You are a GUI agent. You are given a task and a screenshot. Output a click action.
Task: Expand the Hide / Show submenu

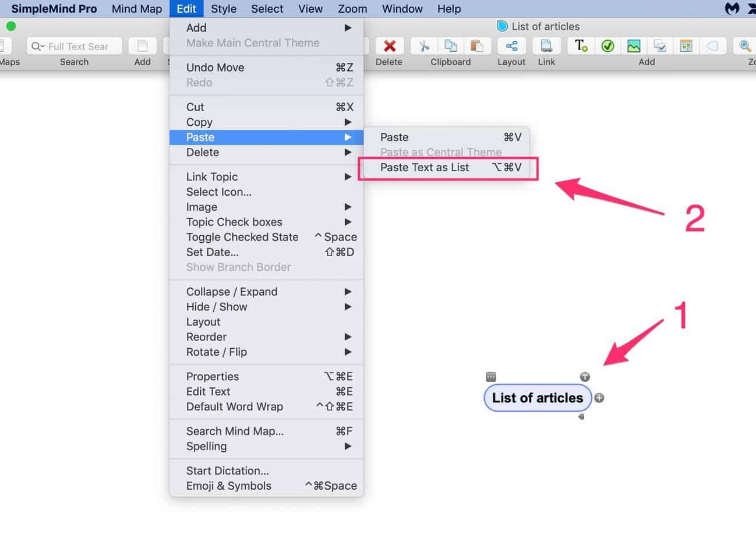point(266,307)
